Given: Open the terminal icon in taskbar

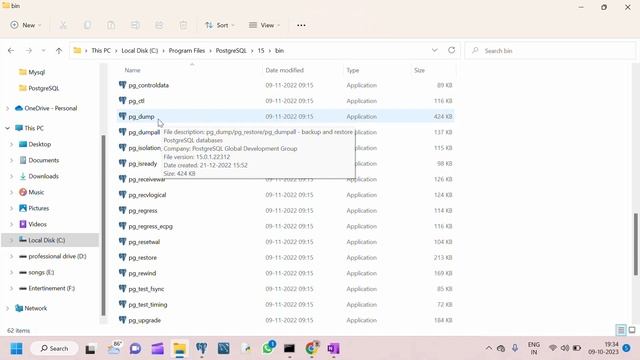Looking at the screenshot, I should tap(289, 349).
